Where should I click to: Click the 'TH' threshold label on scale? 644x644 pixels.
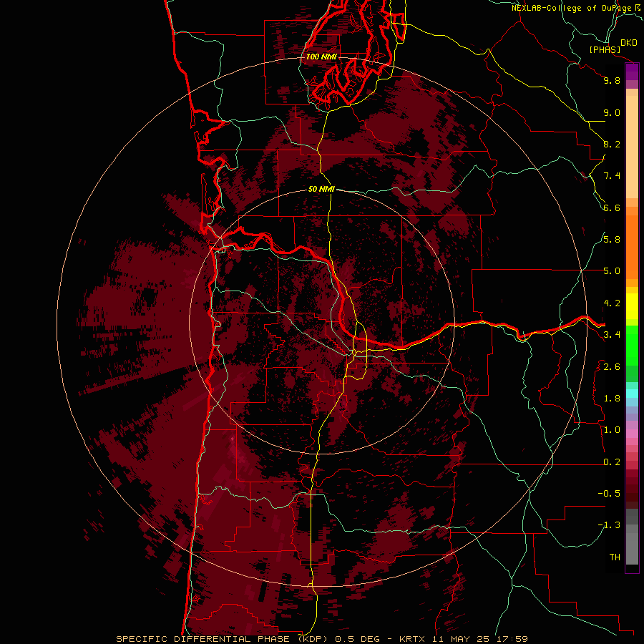[615, 557]
